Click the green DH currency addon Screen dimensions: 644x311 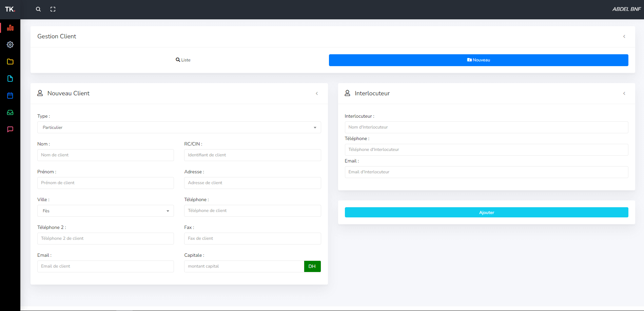pyautogui.click(x=312, y=266)
